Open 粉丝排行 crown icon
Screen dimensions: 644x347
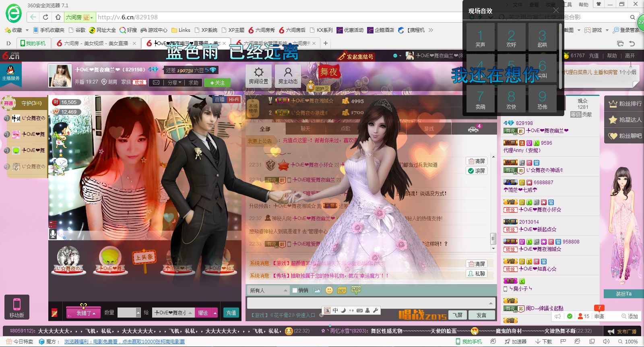click(x=613, y=104)
